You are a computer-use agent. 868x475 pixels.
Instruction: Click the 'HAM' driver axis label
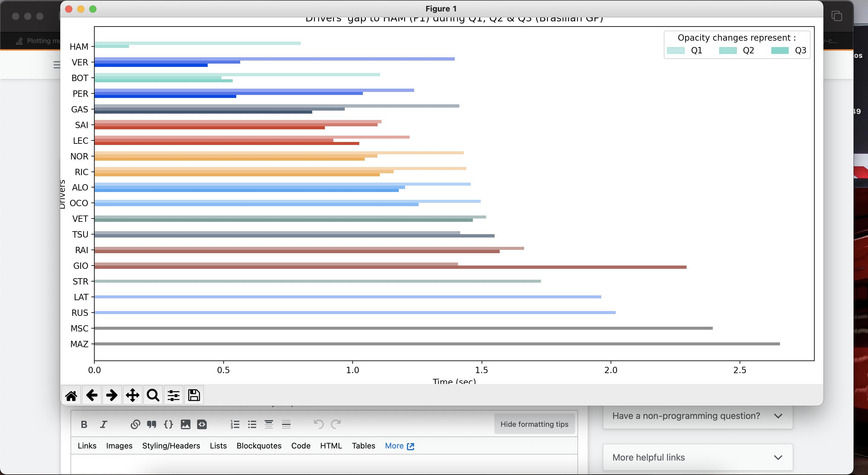point(79,47)
